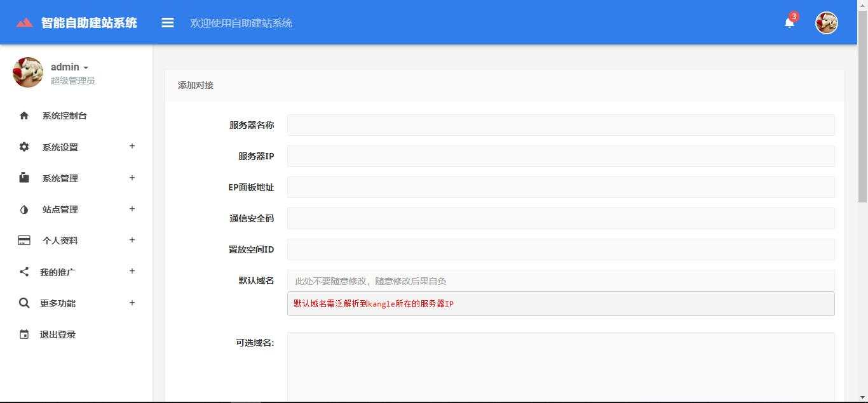This screenshot has width=868, height=403.
Task: Click the red triangle logo icon
Action: (x=25, y=22)
